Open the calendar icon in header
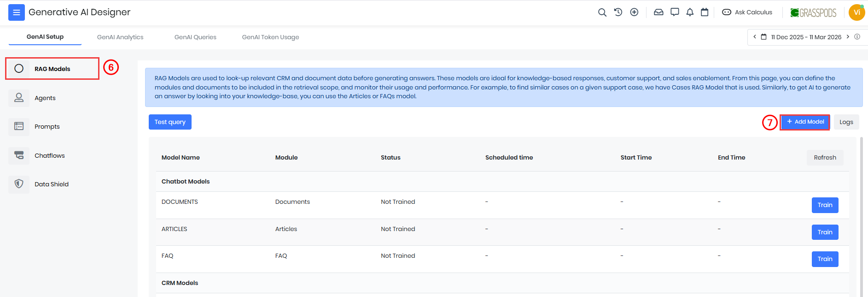Screen dimensions: 868x297 pos(705,12)
